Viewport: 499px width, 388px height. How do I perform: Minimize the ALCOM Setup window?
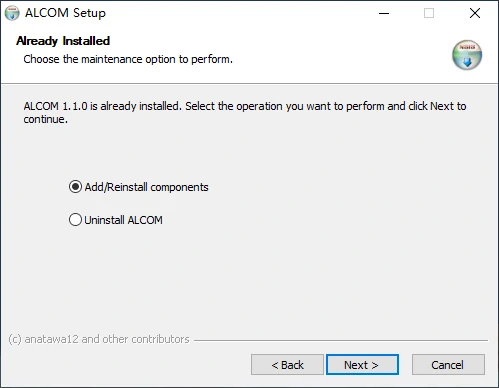pos(384,13)
